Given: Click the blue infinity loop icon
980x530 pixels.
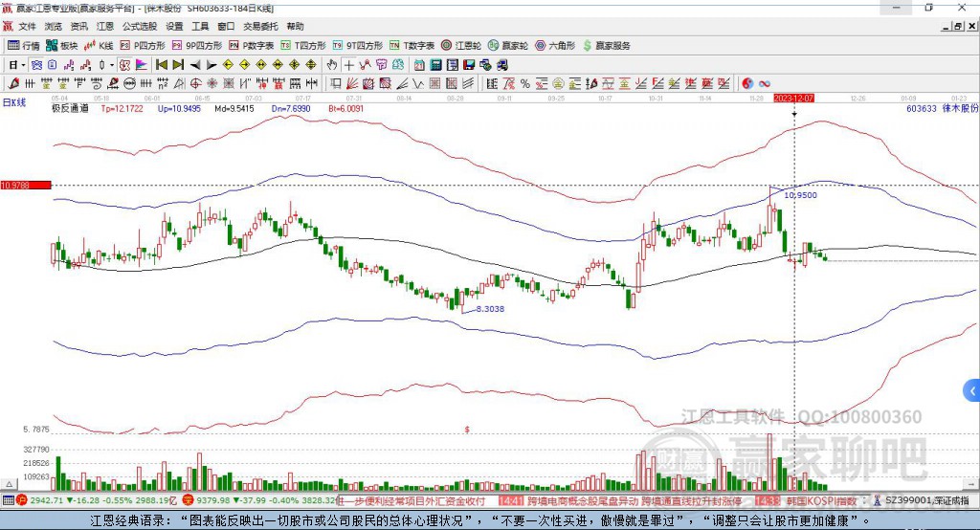Looking at the screenshot, I should click(765, 84).
